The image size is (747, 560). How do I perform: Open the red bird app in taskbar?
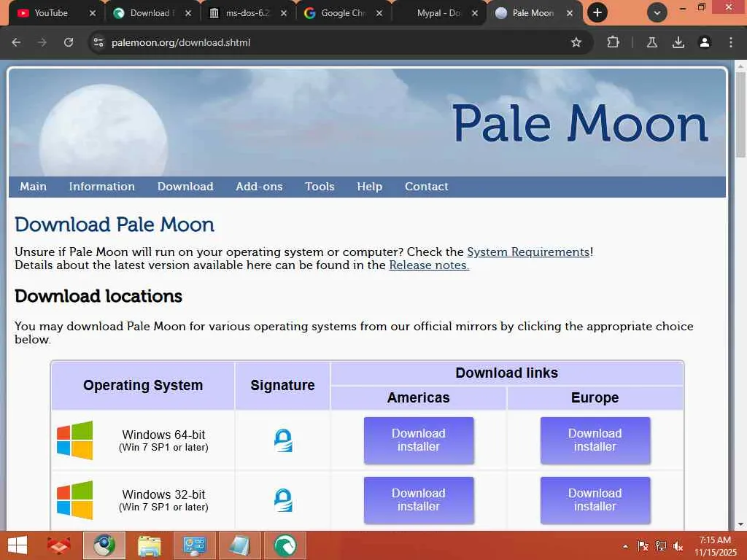pos(59,545)
